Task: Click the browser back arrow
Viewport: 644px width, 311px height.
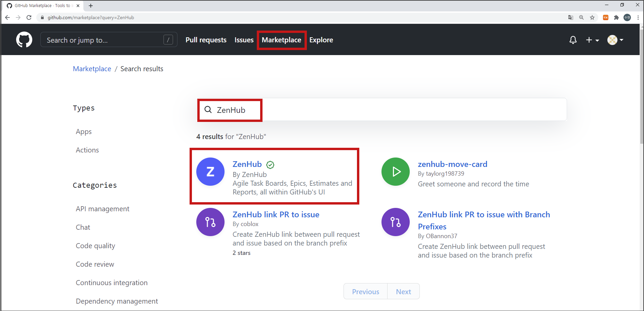Action: coord(7,17)
